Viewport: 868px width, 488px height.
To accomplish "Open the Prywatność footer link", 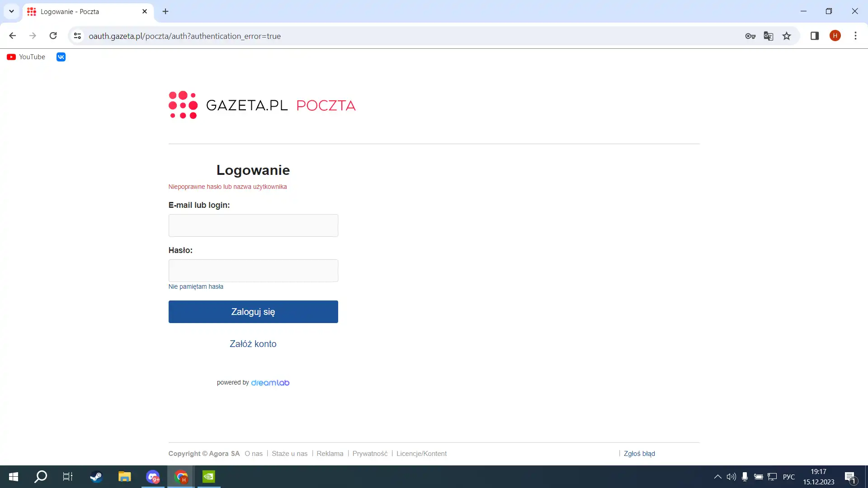I will tap(370, 454).
